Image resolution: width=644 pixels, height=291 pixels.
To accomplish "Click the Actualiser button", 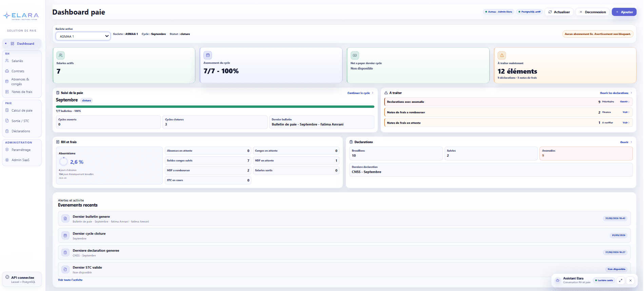I will pyautogui.click(x=559, y=12).
